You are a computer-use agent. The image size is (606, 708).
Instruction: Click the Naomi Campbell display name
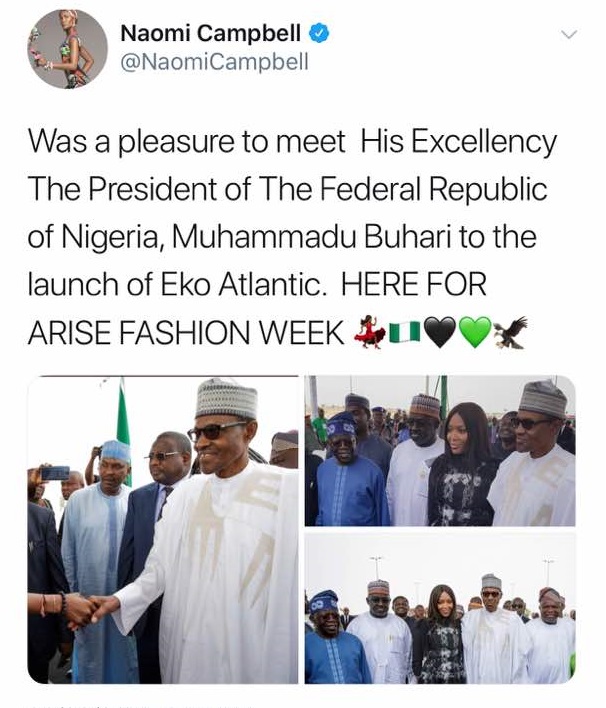click(210, 33)
